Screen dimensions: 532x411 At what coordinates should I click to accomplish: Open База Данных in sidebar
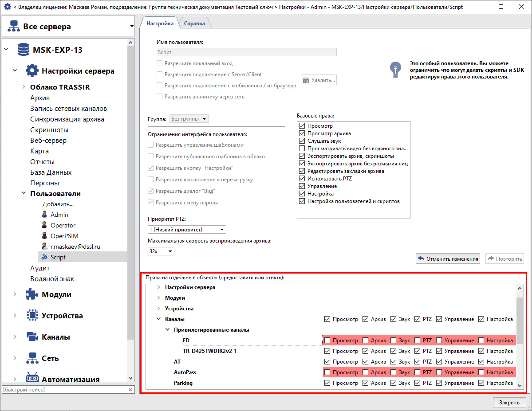tap(51, 172)
